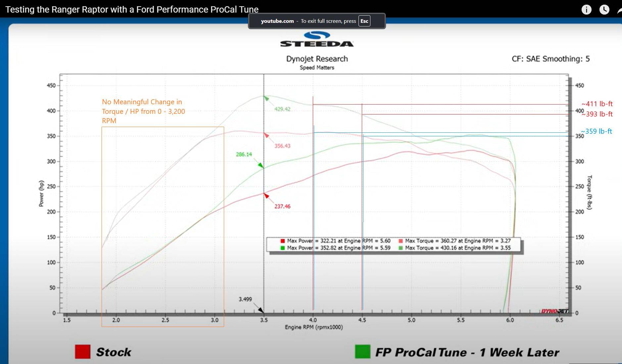Click the 6.0 tick on RPM axis

[x=510, y=320]
